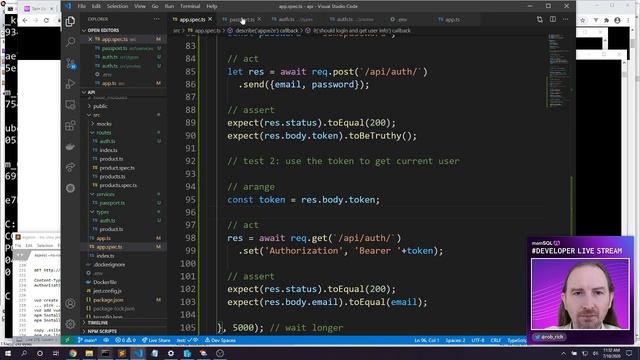640x360 pixels.
Task: Click Ln 96, Col 1 cursor position indicator
Action: pyautogui.click(x=427, y=340)
